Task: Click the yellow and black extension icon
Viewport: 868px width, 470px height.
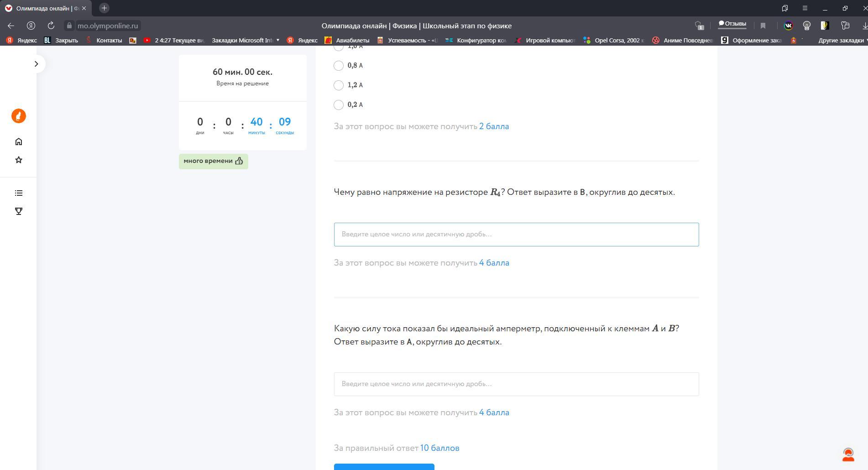Action: coord(825,26)
